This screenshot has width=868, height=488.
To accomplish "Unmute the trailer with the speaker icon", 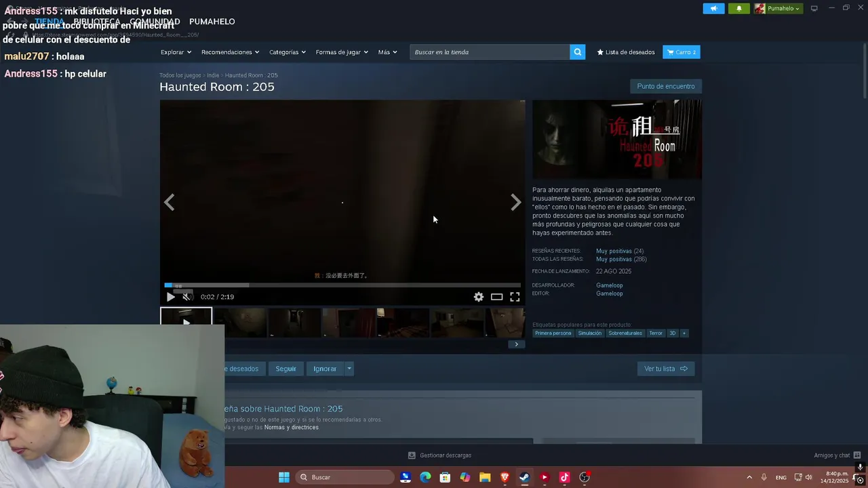I will [186, 297].
